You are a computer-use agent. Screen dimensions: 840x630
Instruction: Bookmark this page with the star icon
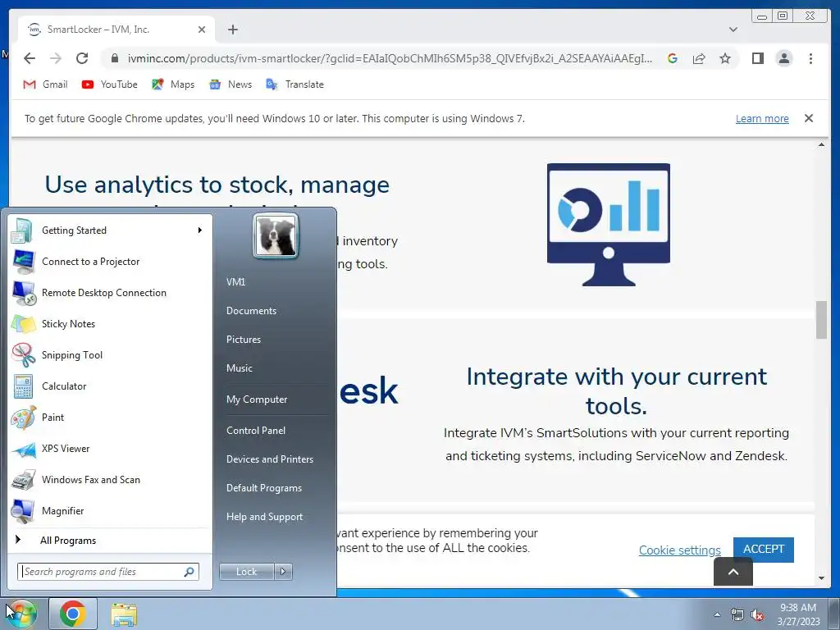pos(725,58)
